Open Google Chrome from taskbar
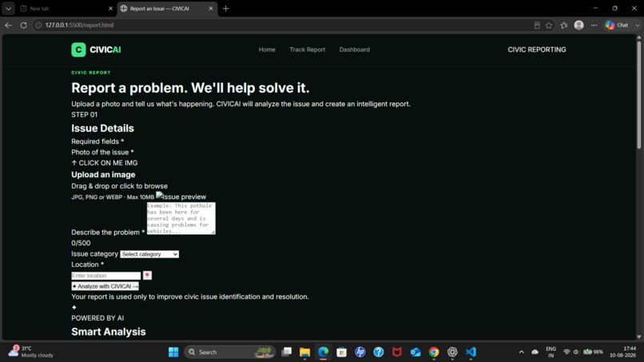Image resolution: width=644 pixels, height=362 pixels. pyautogui.click(x=434, y=352)
